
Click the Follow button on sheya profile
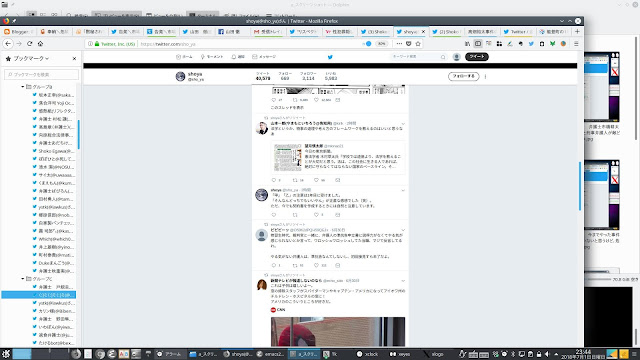coord(463,76)
